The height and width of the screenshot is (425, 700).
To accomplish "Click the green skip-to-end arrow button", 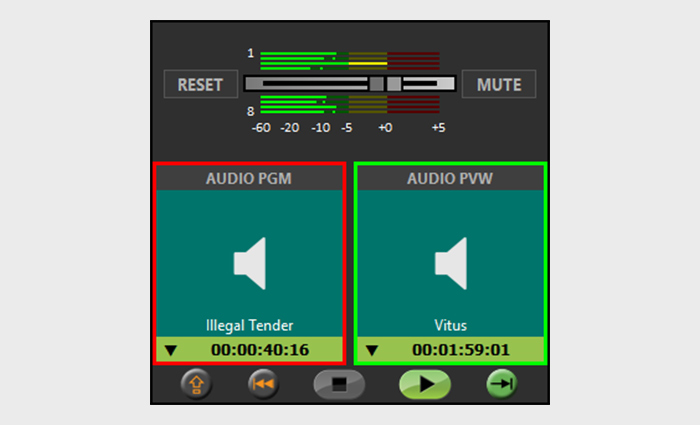I will tap(502, 385).
